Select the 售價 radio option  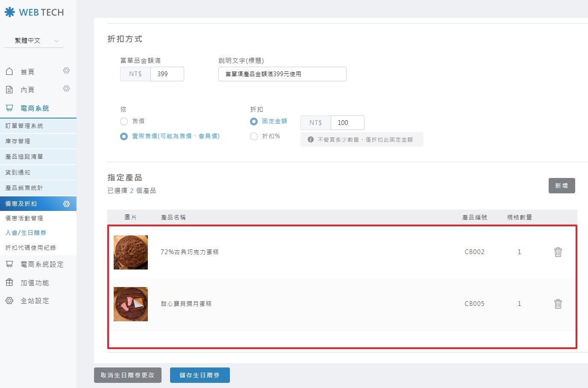pyautogui.click(x=124, y=121)
